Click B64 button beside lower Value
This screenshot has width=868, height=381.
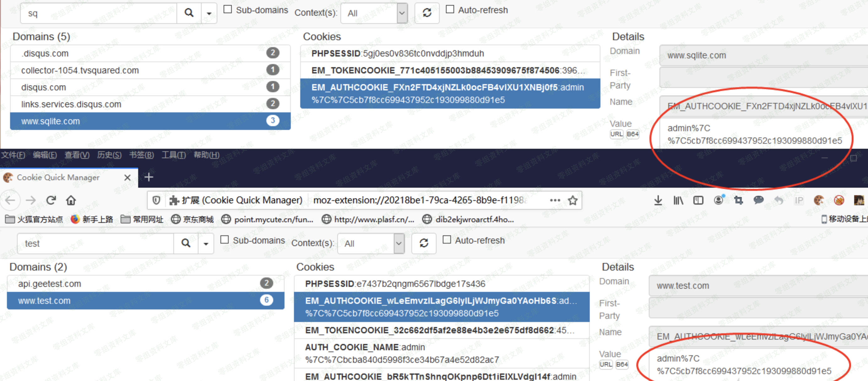coord(622,364)
